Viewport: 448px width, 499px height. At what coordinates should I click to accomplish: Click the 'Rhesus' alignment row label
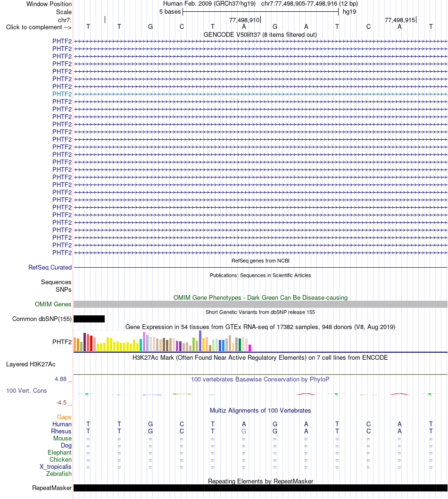pyautogui.click(x=61, y=431)
